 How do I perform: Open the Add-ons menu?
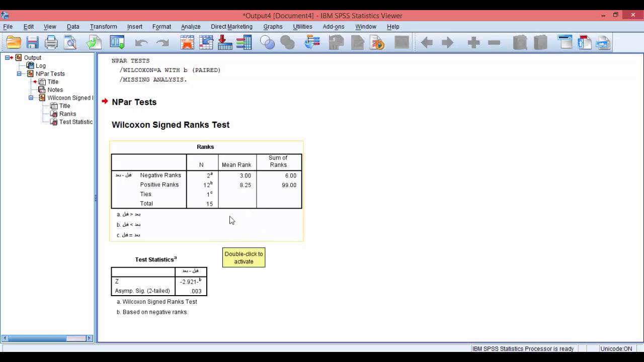(x=334, y=27)
